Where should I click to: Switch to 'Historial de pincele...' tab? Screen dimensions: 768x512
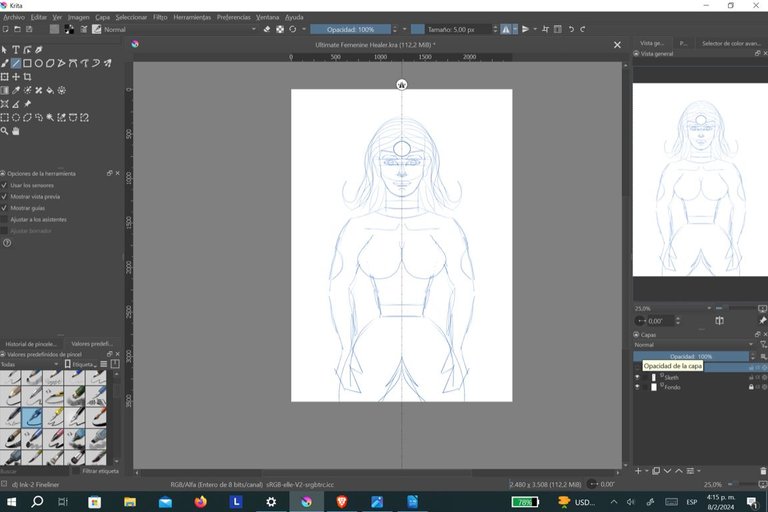tap(31, 344)
